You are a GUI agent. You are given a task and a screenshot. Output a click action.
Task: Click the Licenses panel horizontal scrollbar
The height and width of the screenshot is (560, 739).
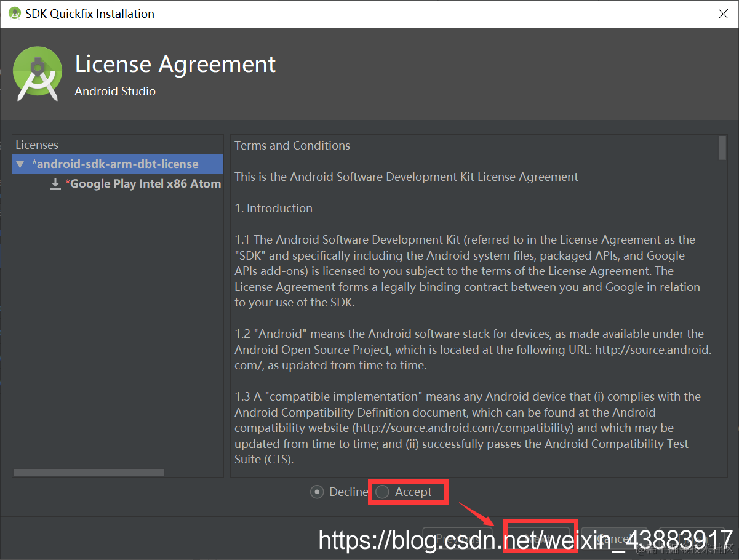(89, 473)
